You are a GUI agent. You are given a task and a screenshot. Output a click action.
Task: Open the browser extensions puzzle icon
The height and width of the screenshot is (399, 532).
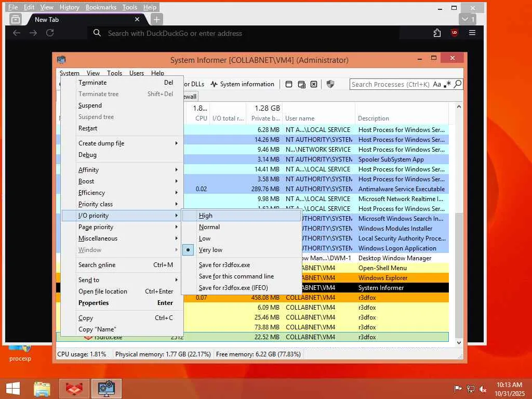(x=437, y=33)
